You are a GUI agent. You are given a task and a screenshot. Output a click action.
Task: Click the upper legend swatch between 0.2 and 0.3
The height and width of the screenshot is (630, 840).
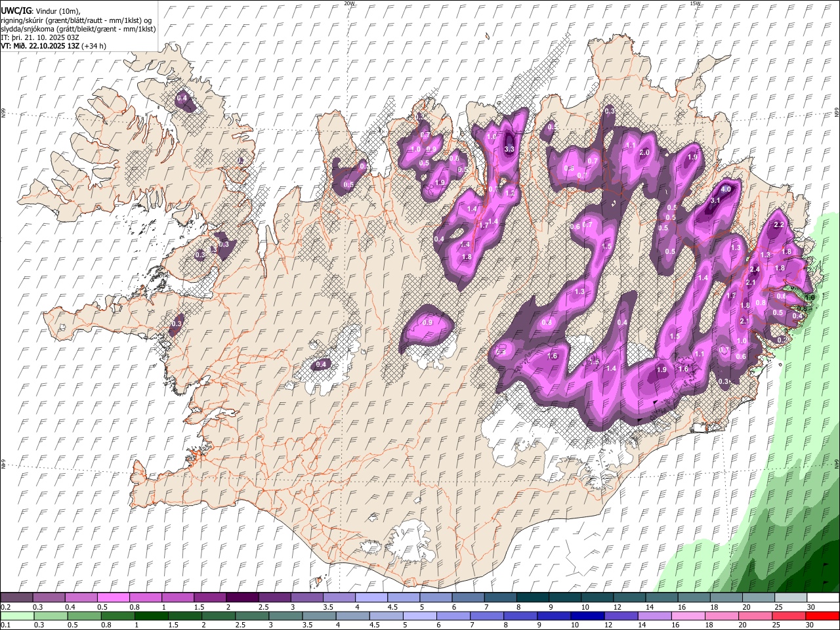click(x=16, y=597)
